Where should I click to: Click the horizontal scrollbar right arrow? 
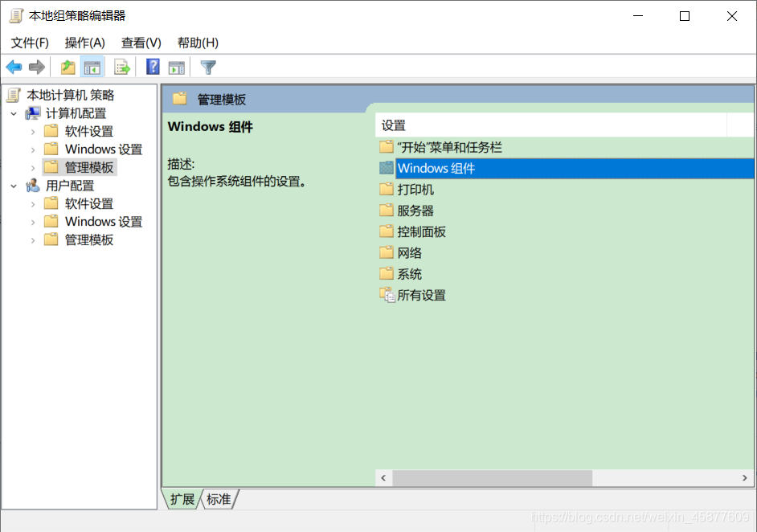coord(746,477)
